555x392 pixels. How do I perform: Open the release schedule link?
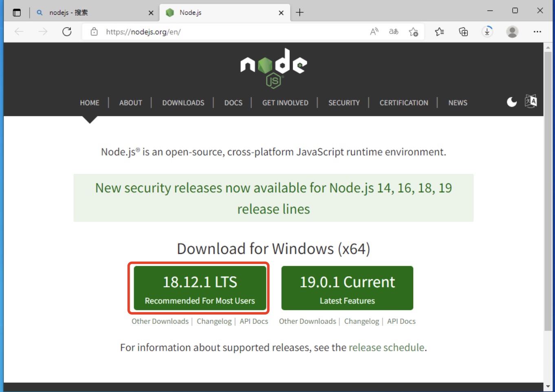(386, 347)
